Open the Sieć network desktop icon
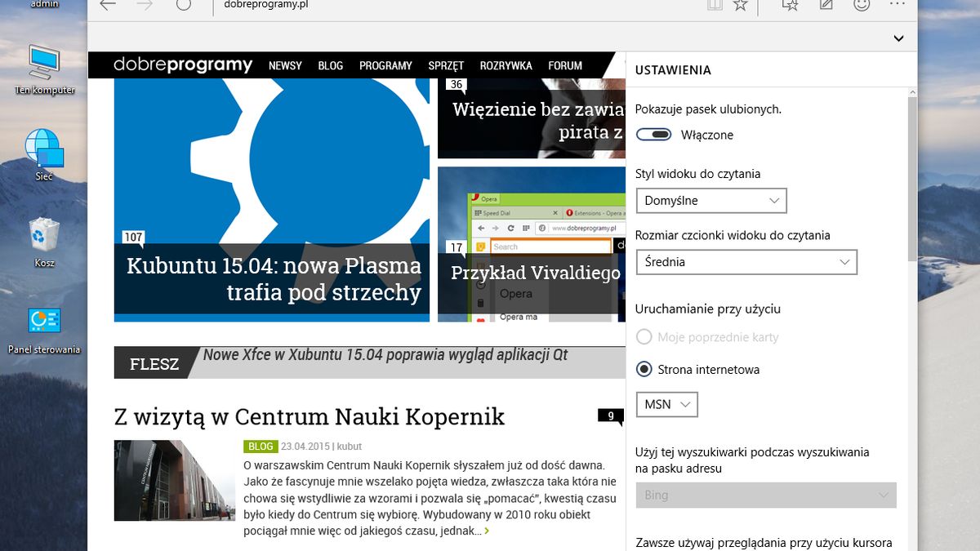Screen dimensions: 980x551 (44, 155)
